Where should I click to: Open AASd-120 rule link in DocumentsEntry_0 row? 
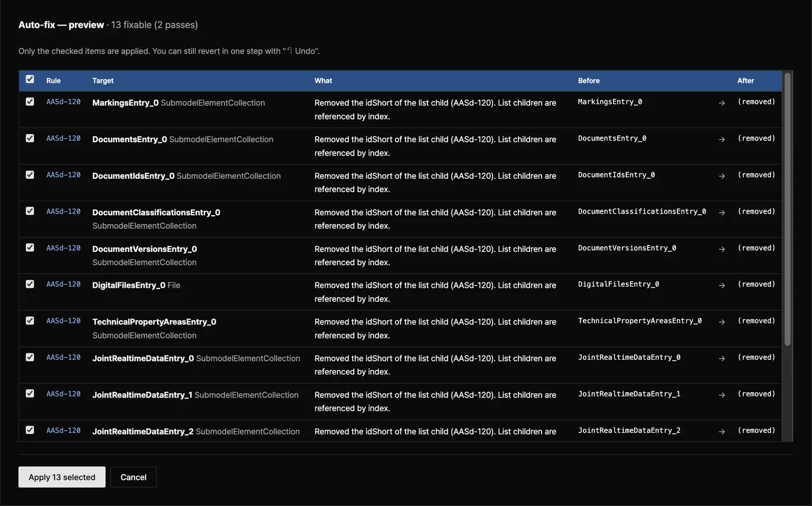point(63,138)
